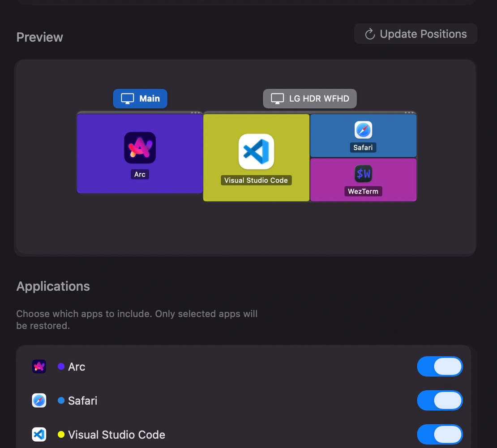This screenshot has height=448, width=497.
Task: Select the magenta WezTerm window tile
Action: pyautogui.click(x=363, y=180)
